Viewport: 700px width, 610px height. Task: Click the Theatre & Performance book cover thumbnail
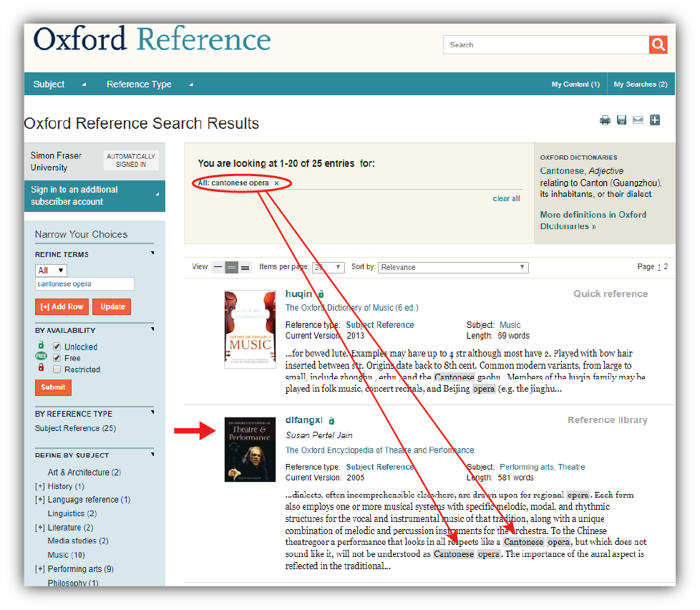[x=250, y=450]
